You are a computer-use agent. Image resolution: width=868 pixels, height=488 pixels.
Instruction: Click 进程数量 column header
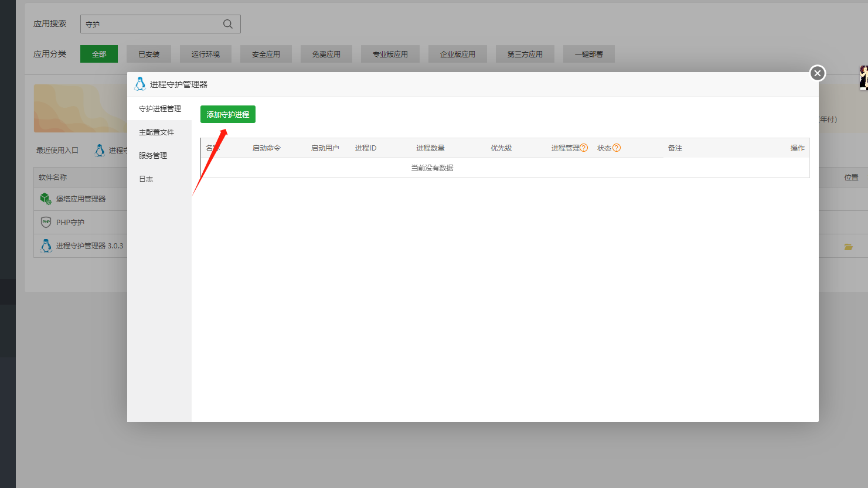(431, 148)
